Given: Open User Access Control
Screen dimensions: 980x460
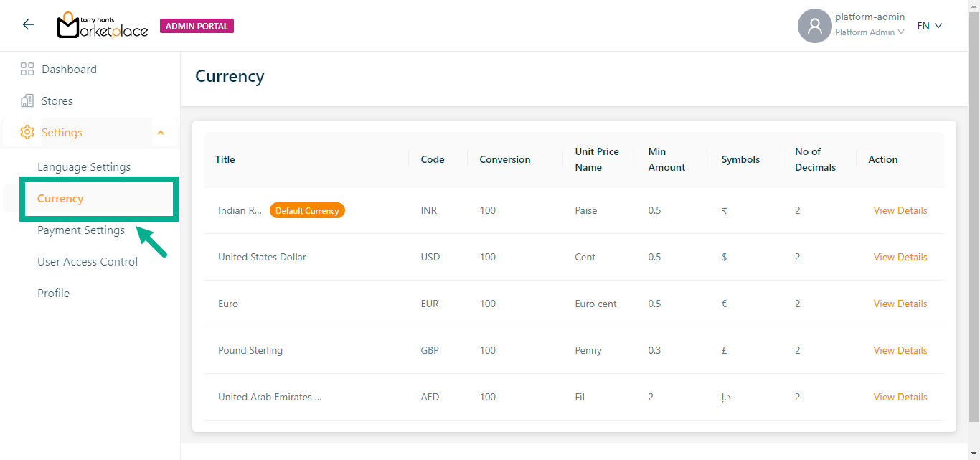Looking at the screenshot, I should 88,262.
